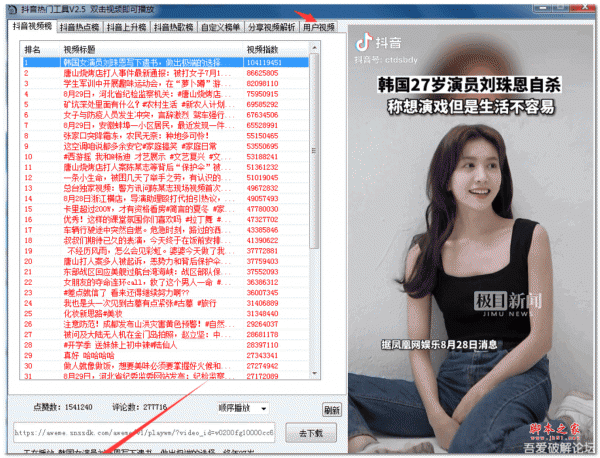Select row 3 学生军训中开展趣味运动会
The height and width of the screenshot is (458, 600).
tap(165, 83)
